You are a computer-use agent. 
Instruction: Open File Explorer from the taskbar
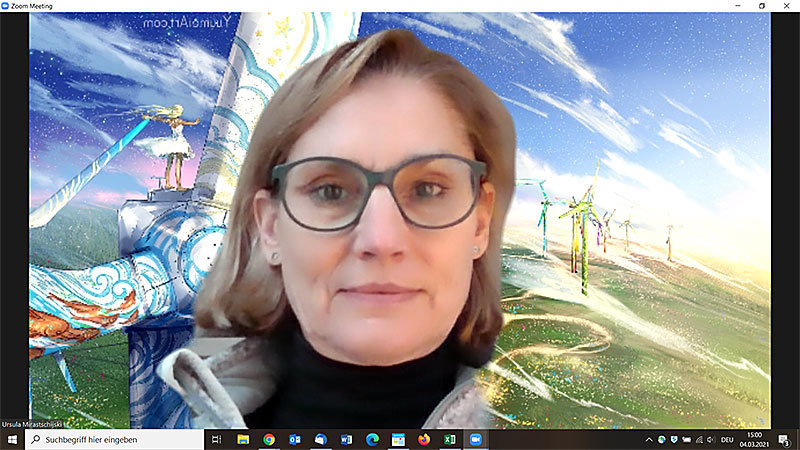(x=243, y=439)
